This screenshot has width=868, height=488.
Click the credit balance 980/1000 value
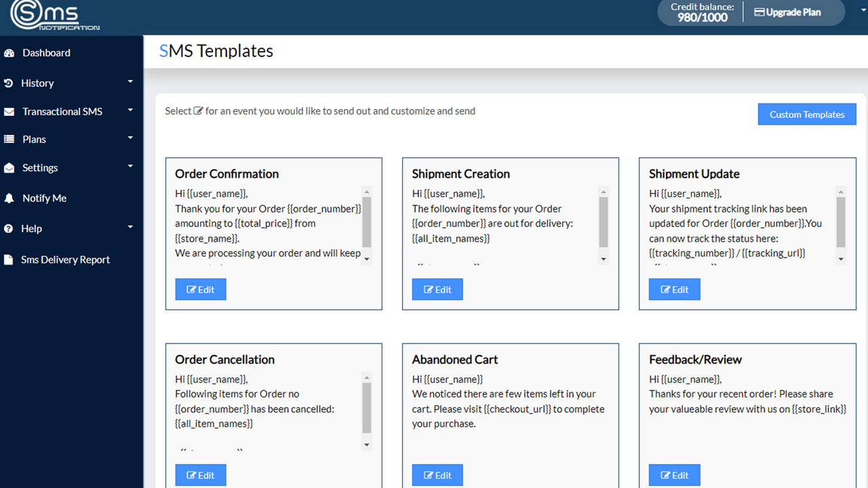click(703, 18)
